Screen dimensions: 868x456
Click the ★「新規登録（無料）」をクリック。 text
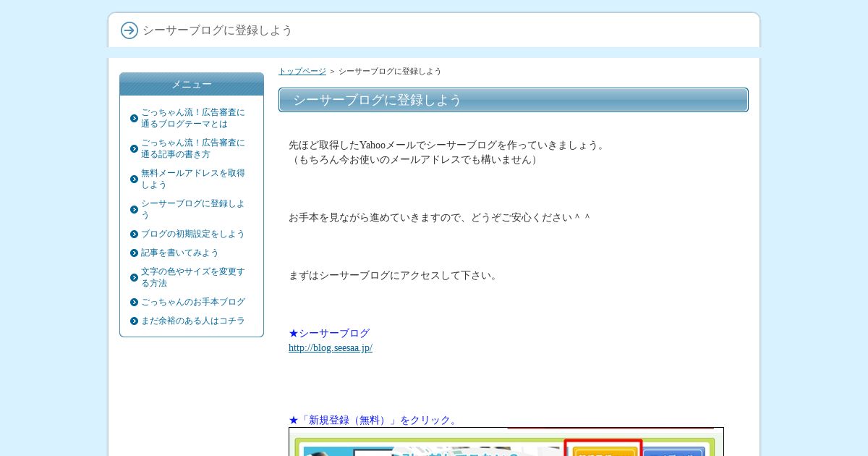click(374, 420)
